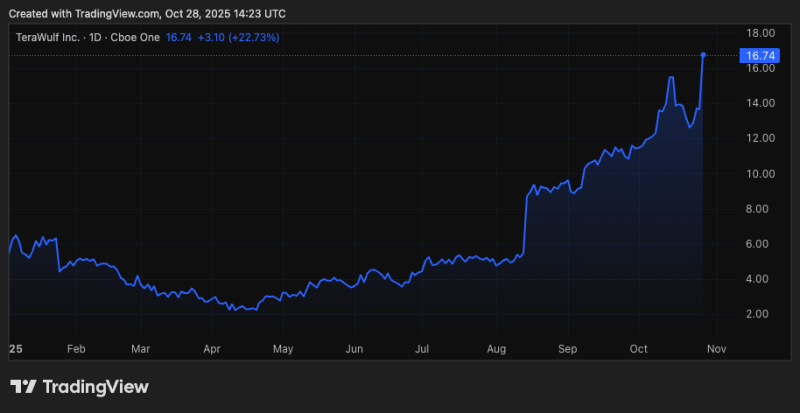Select the Aug marker on the time axis
This screenshot has height=413, width=800.
tap(496, 349)
